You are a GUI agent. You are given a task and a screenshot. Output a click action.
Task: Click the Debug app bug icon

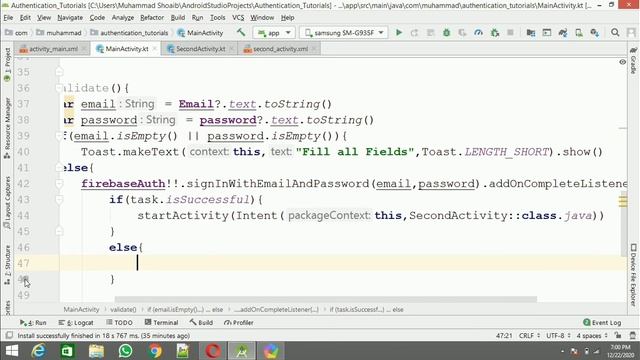[447, 33]
